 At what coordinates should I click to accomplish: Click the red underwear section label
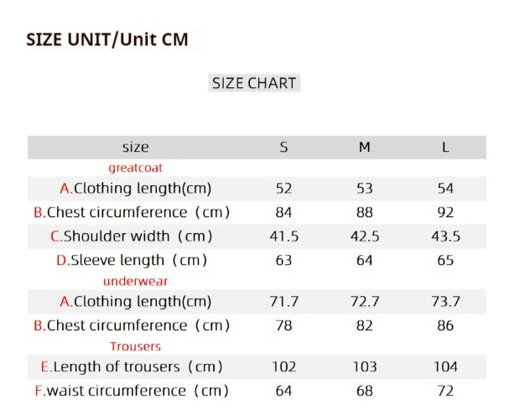135,281
